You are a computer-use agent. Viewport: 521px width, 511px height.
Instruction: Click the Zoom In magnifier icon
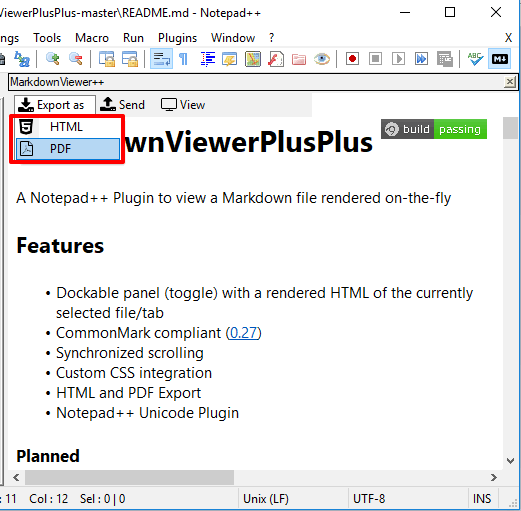pos(53,59)
